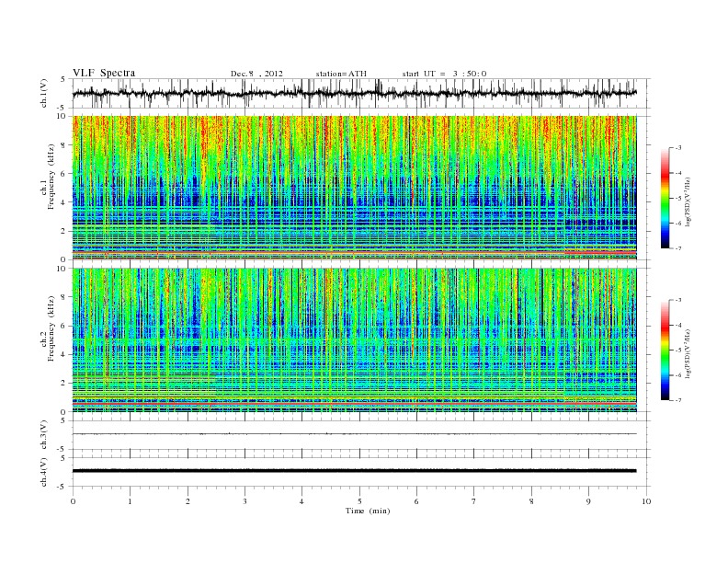728x563 pixels.
Task: Click the 'ch.4(V)' axis label
Action: (44, 472)
